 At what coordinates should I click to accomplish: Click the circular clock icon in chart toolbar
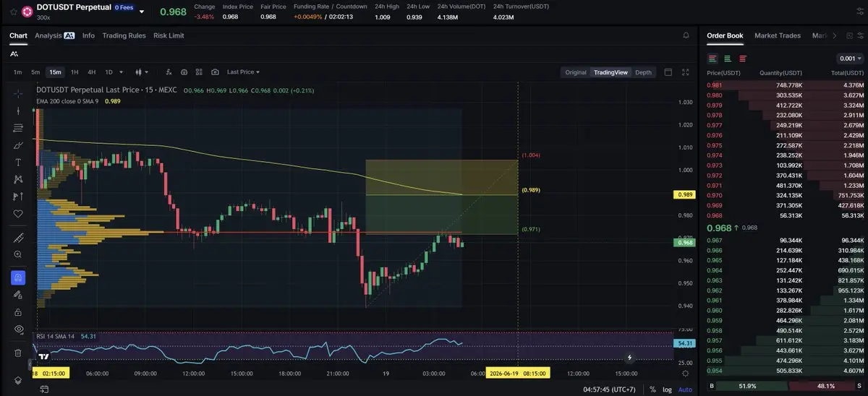[184, 72]
